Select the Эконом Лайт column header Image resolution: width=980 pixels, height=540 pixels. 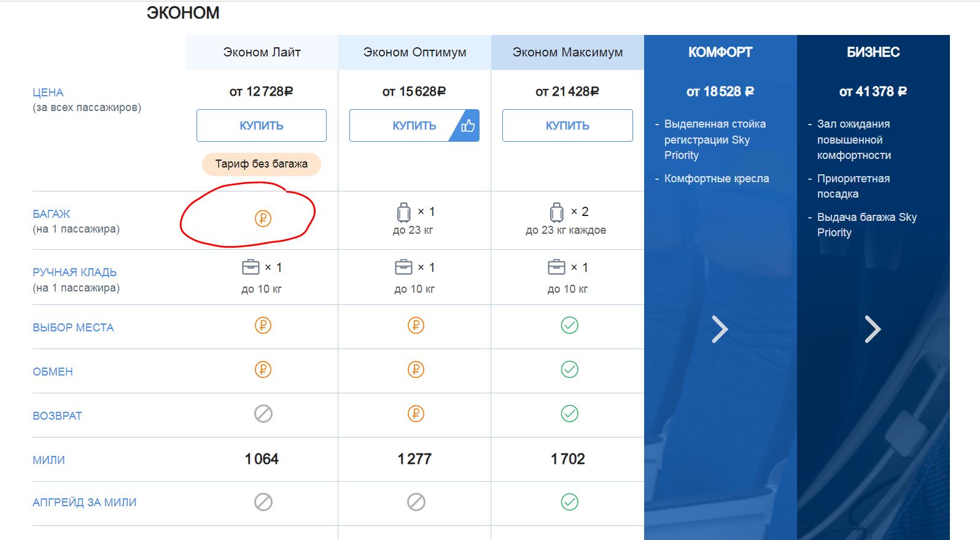[262, 52]
